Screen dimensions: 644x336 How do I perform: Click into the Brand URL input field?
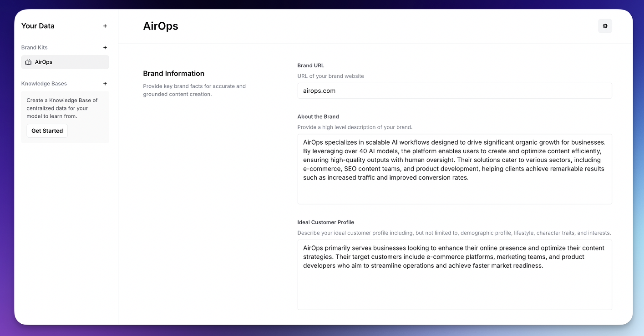tap(454, 91)
